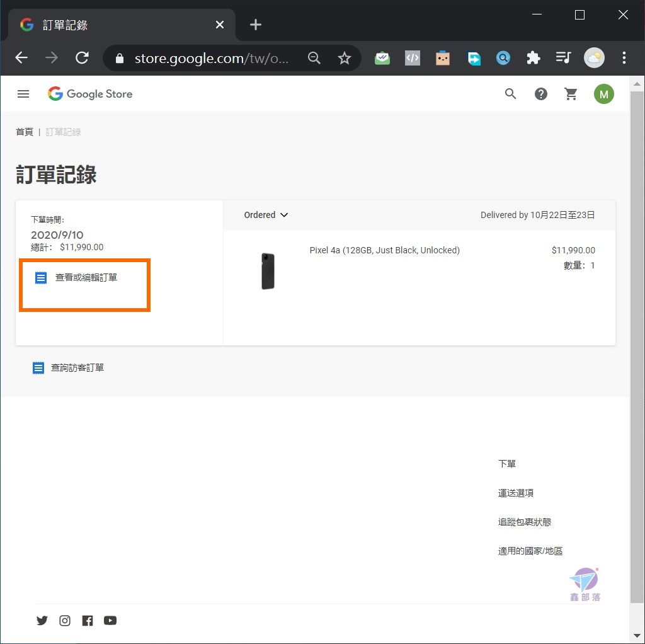Open the Instagram social icon
645x644 pixels.
(x=65, y=620)
